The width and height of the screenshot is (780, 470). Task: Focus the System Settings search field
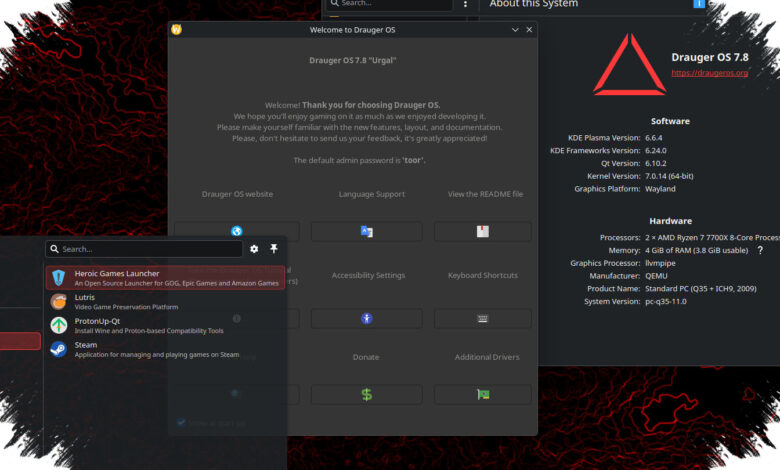pyautogui.click(x=390, y=4)
